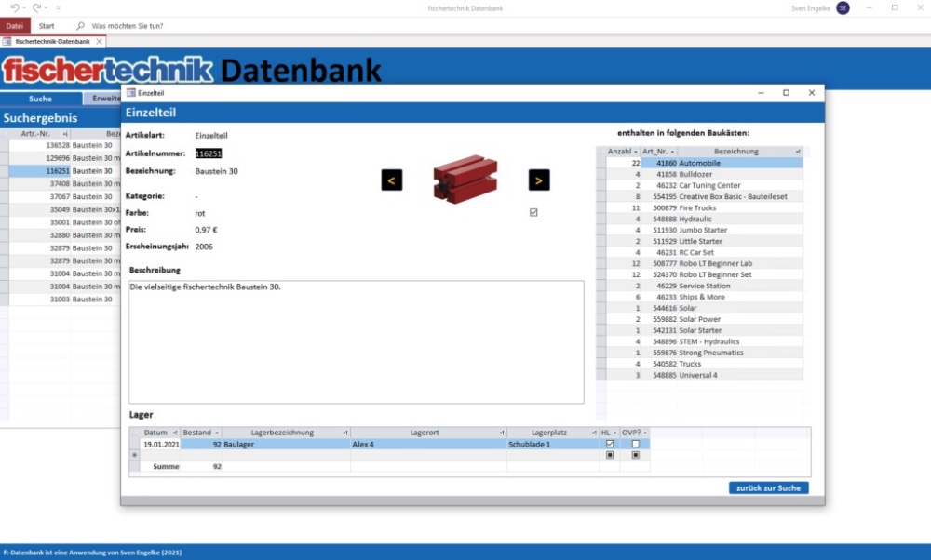Image resolution: width=931 pixels, height=560 pixels.
Task: Select 129696 row in Suchergebnis list
Action: pos(65,158)
